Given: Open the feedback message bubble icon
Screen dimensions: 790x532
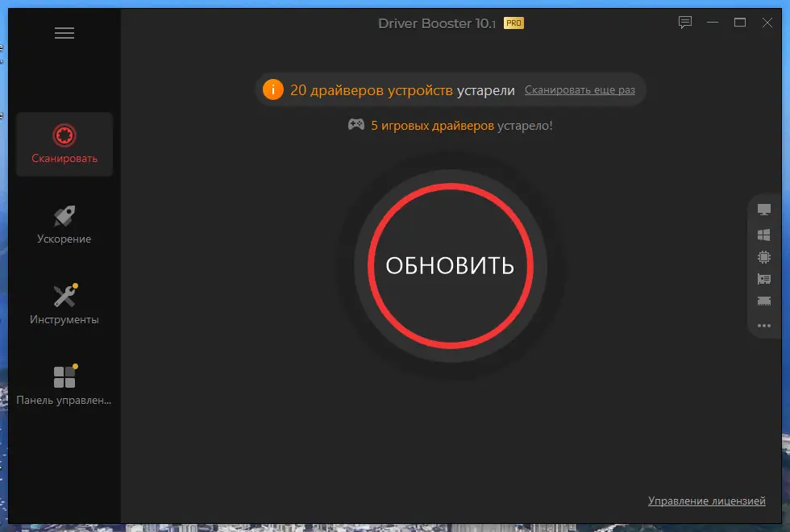Looking at the screenshot, I should (x=684, y=23).
